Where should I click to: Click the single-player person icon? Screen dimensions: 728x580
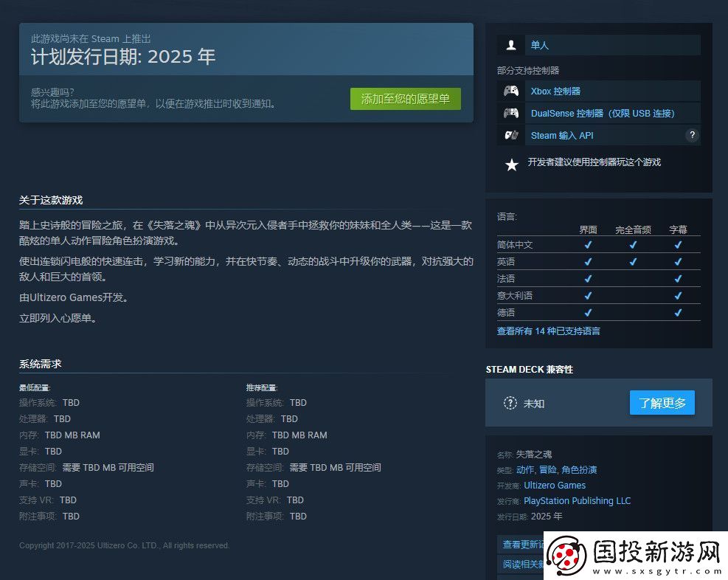pyautogui.click(x=511, y=45)
